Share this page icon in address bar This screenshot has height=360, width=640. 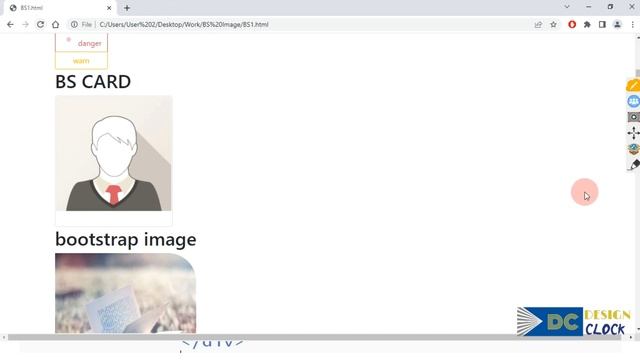click(538, 24)
